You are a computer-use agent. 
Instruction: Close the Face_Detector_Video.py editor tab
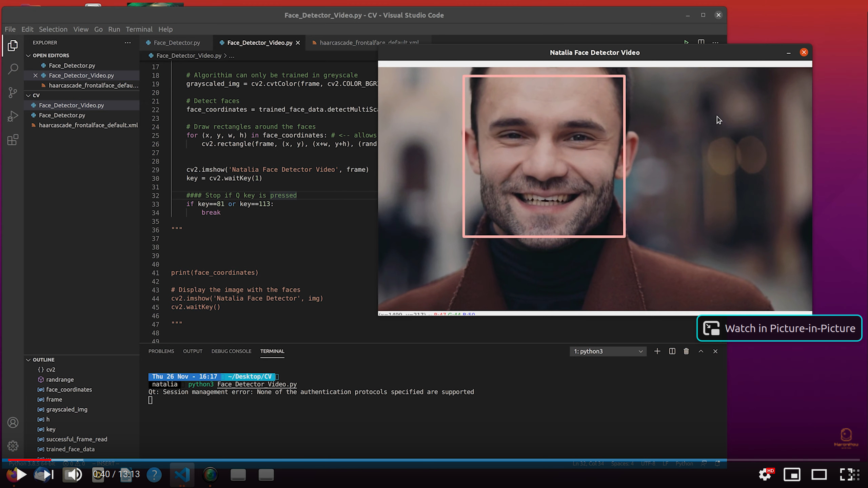pyautogui.click(x=298, y=43)
